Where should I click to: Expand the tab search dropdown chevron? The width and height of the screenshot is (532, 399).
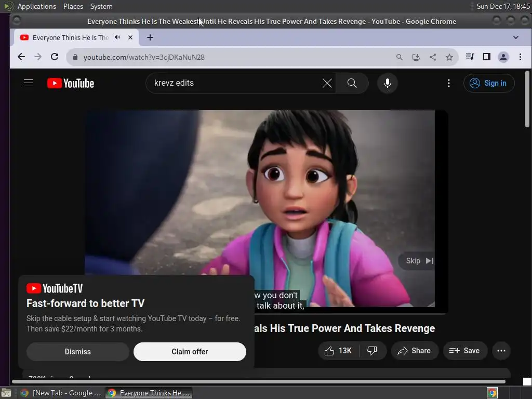pyautogui.click(x=516, y=37)
